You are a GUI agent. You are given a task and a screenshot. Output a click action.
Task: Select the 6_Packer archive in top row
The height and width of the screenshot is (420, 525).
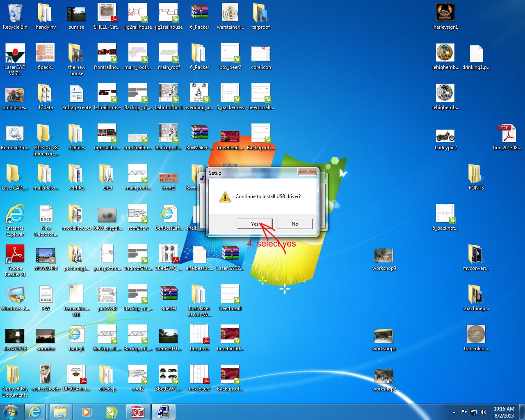pos(200,16)
